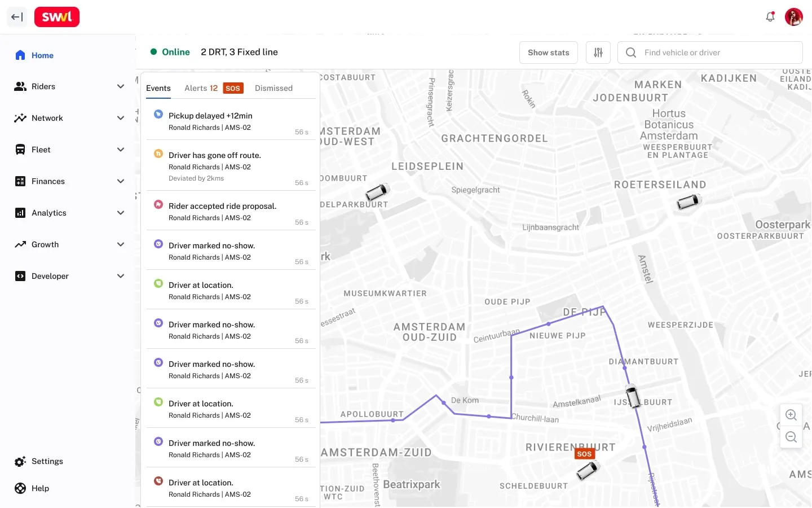Go to Help in the sidebar
812x508 pixels.
[x=40, y=488]
